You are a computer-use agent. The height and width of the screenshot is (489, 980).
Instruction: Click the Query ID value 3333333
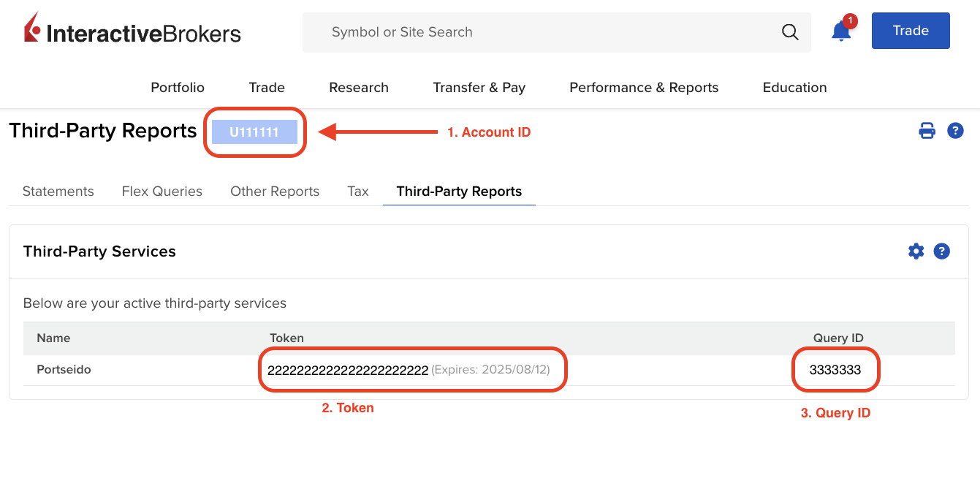click(x=835, y=370)
